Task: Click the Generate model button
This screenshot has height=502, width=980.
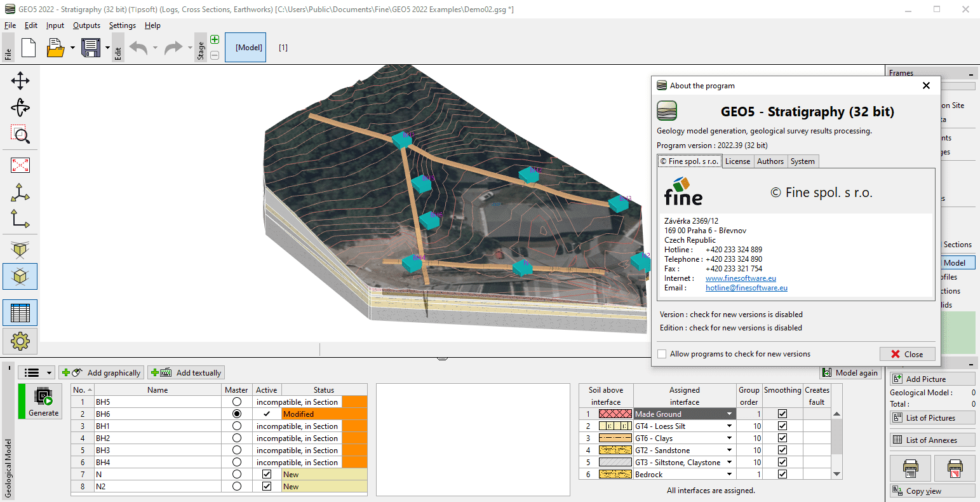Action: pos(43,401)
